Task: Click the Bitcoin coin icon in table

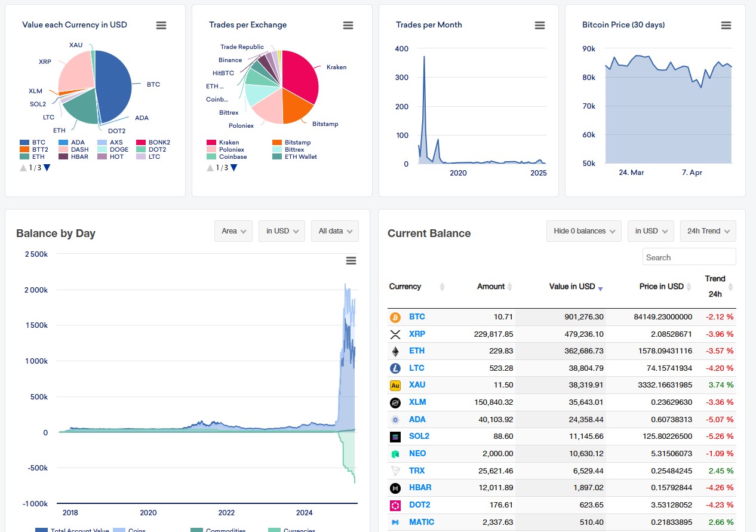Action: pos(395,317)
